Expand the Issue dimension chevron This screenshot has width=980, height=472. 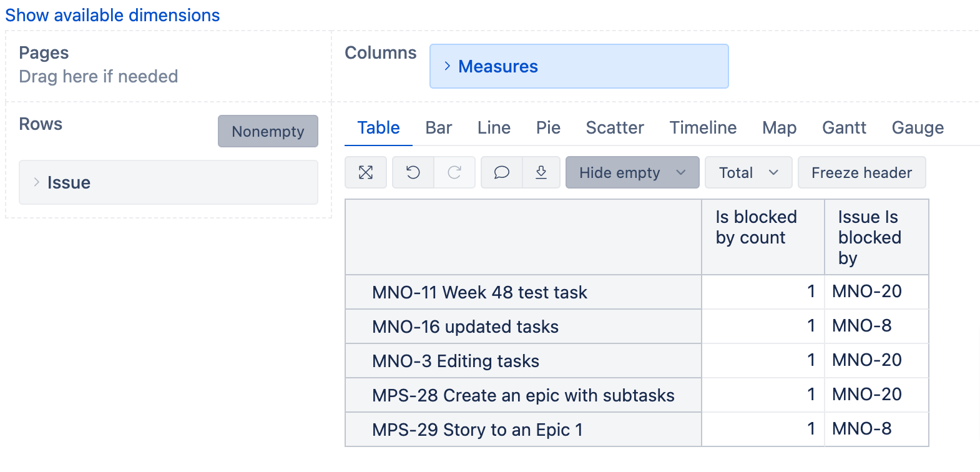point(36,182)
